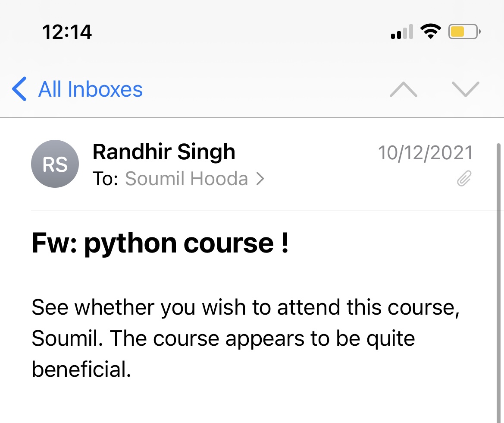Image resolution: width=504 pixels, height=423 pixels.
Task: Tap the 12:14 clock in status bar
Action: coord(67,32)
